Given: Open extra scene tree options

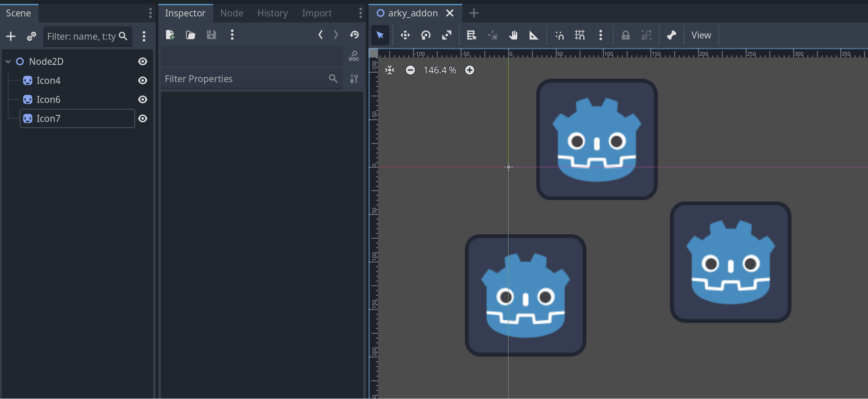Looking at the screenshot, I should (x=144, y=36).
